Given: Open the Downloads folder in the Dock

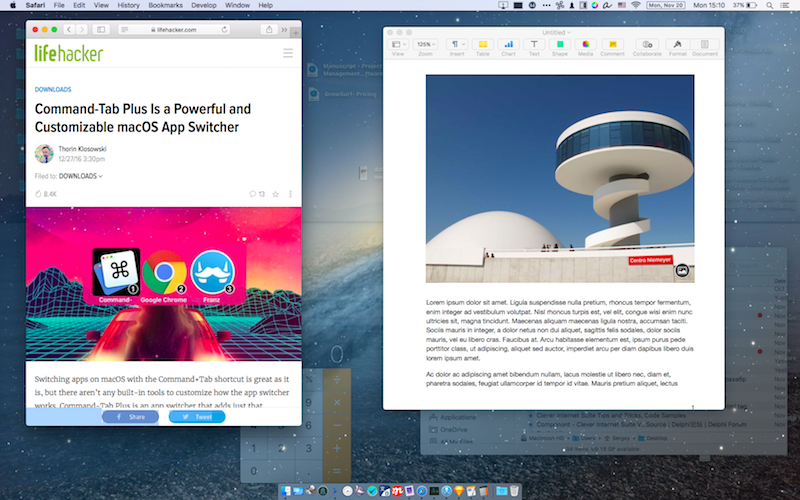Looking at the screenshot, I should pyautogui.click(x=502, y=491).
